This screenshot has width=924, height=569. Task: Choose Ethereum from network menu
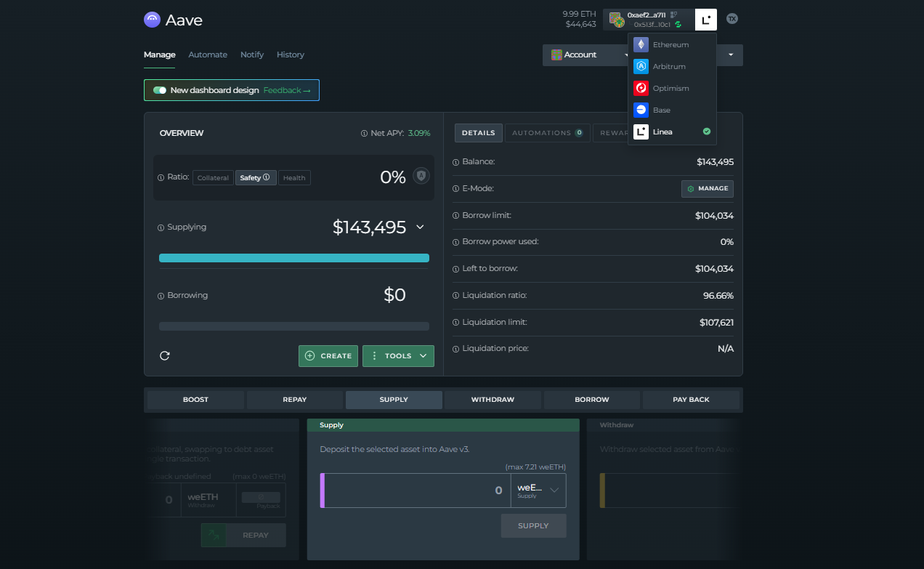click(x=672, y=44)
